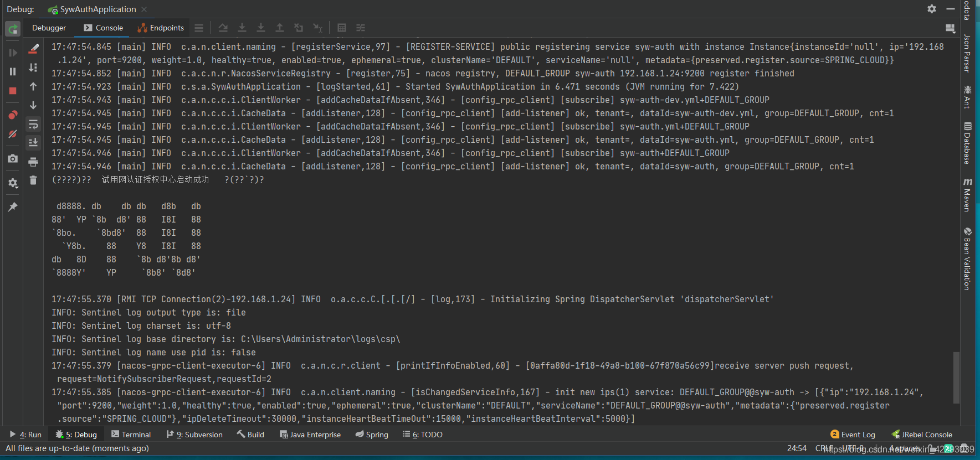The image size is (980, 460).
Task: Select the Console tab
Action: [104, 28]
